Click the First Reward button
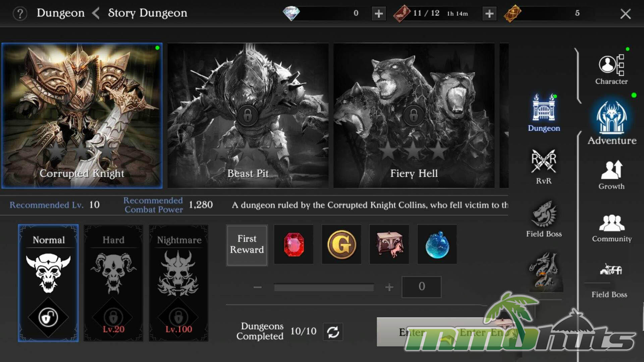This screenshot has width=644, height=362. tap(247, 245)
